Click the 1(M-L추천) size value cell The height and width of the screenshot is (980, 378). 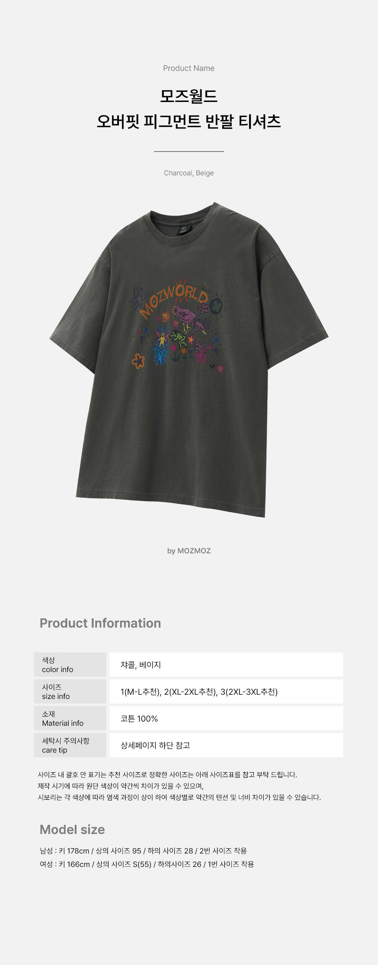click(x=226, y=691)
